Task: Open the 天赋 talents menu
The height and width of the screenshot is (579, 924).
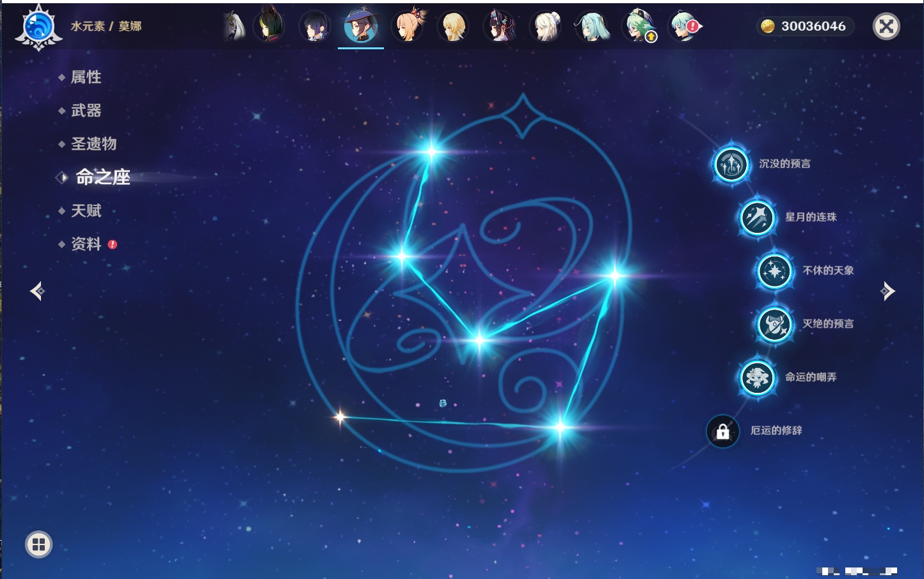Action: pos(86,210)
